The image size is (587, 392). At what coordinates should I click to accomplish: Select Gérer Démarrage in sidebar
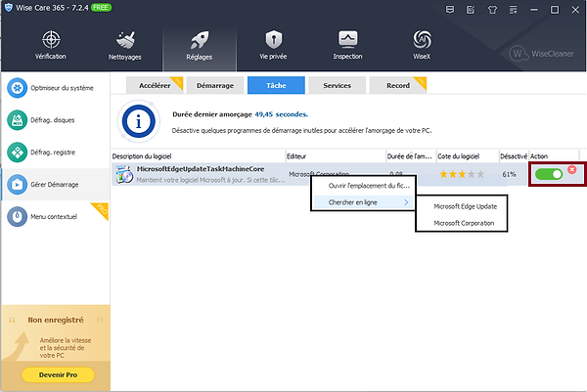click(x=56, y=185)
